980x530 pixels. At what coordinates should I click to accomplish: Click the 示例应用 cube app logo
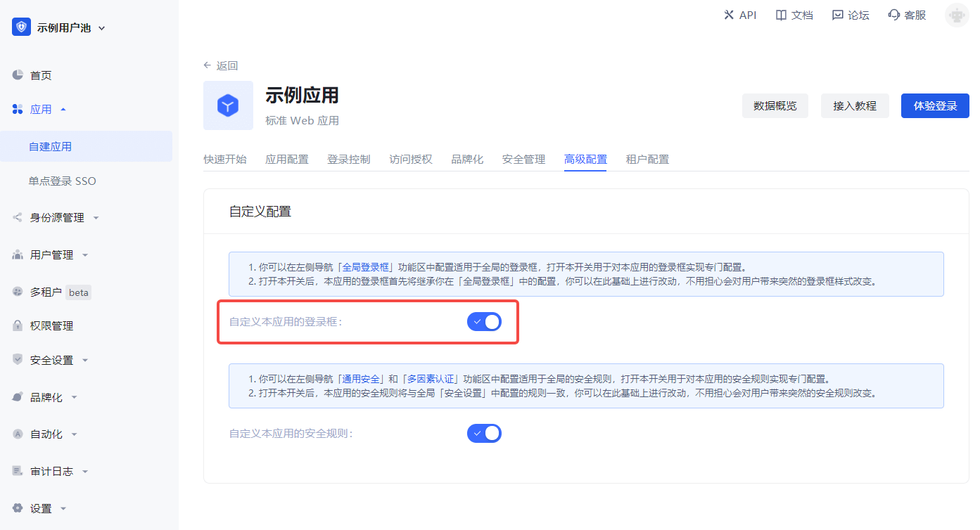pos(228,106)
